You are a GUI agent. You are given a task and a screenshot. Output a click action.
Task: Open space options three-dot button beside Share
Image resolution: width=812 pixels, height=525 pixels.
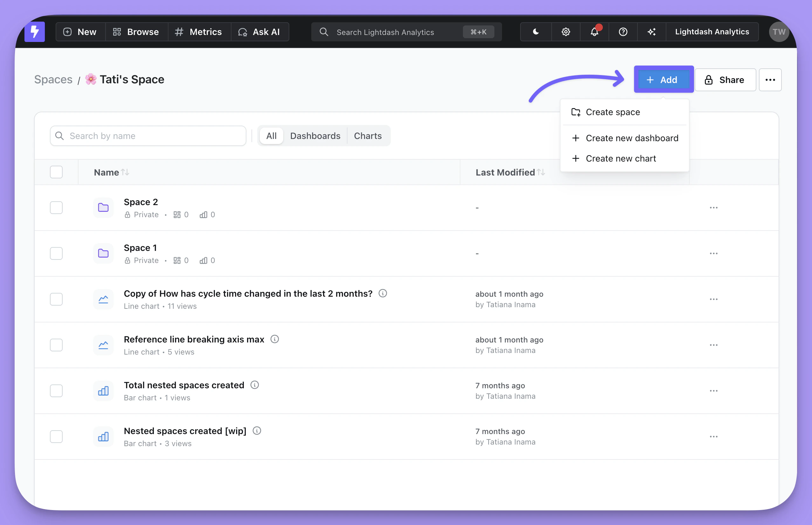pyautogui.click(x=770, y=80)
